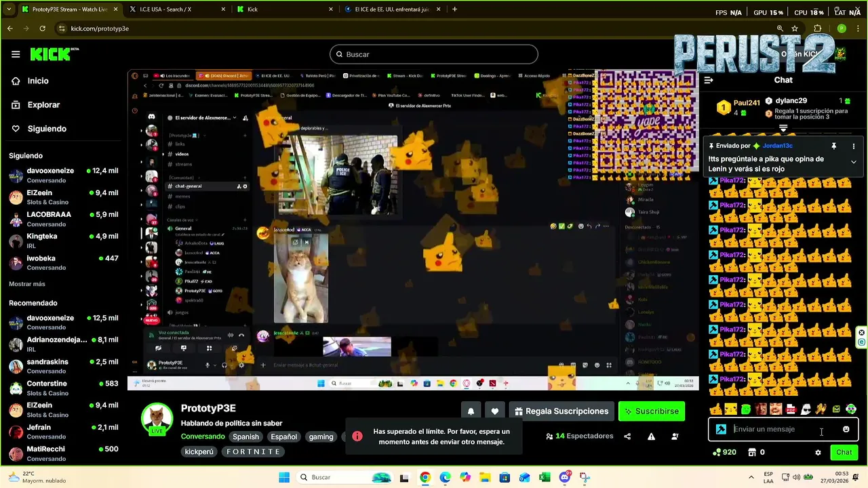Toggle follow heart button
This screenshot has height=488, width=868.
[495, 411]
